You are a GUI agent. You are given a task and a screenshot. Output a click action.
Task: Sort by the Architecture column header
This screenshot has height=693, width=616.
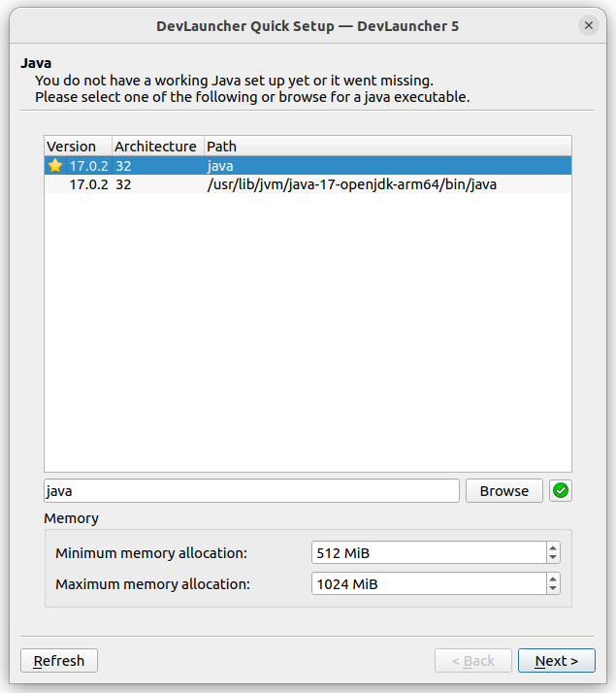pos(155,147)
